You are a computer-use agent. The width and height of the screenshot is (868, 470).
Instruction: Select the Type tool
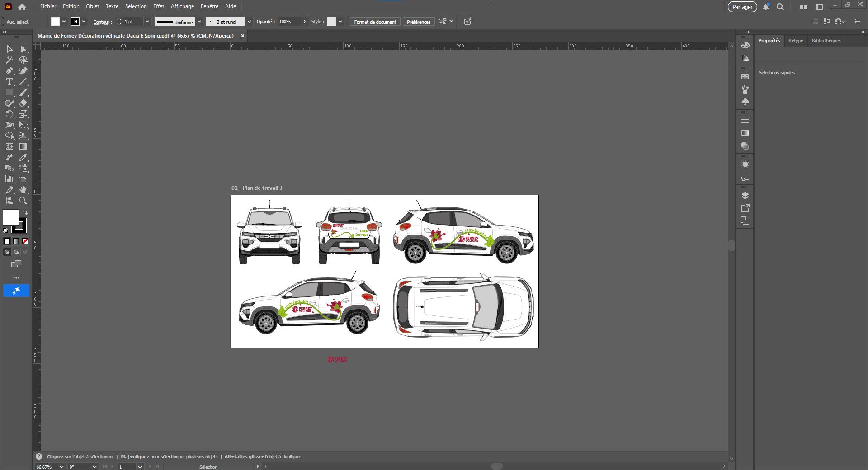coord(9,81)
